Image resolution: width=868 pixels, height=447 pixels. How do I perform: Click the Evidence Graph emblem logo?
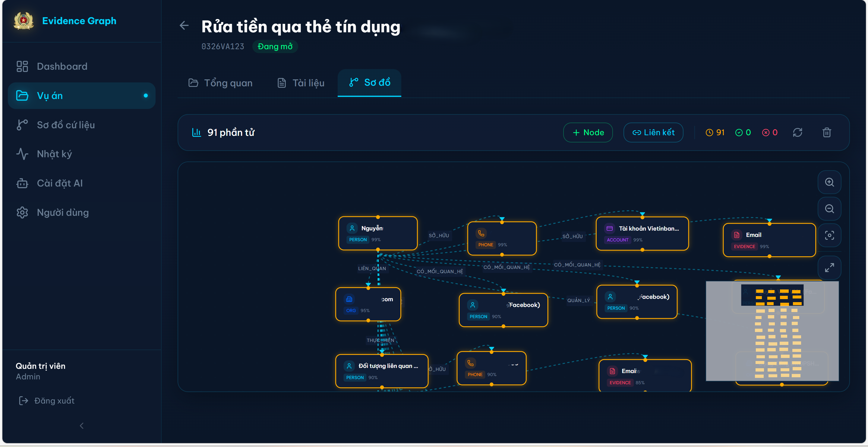tap(24, 21)
